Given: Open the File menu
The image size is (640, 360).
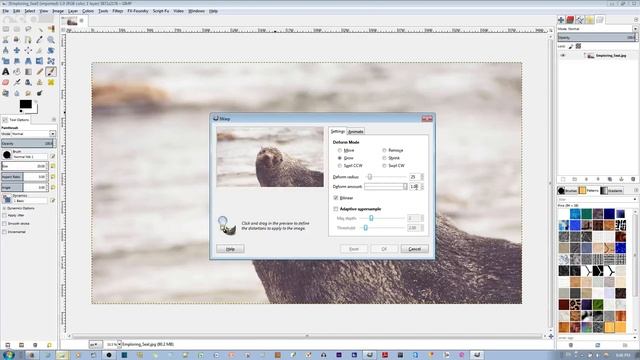Looking at the screenshot, I should (x=5, y=11).
